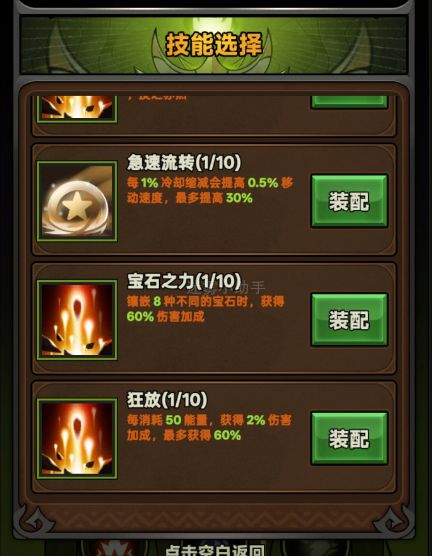Screen dimensions: 432x556
Task: Tap the 狂放 flame skill icon
Action: coord(77,439)
